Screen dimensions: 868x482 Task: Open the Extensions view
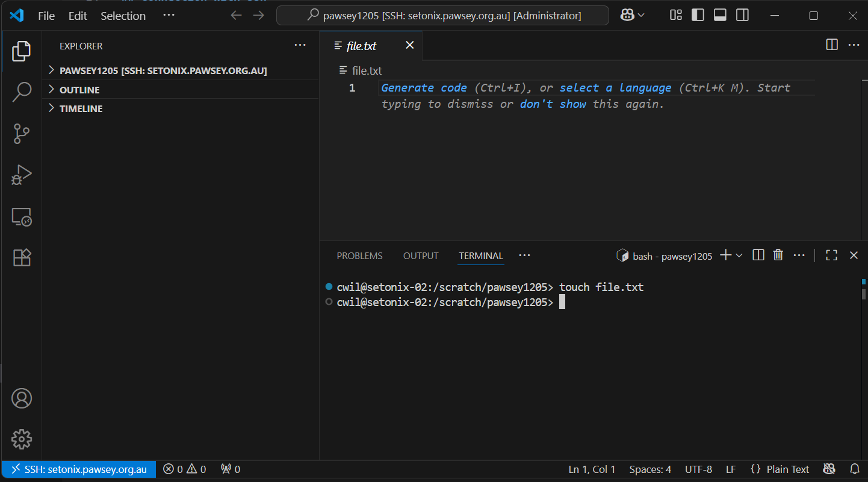(22, 258)
